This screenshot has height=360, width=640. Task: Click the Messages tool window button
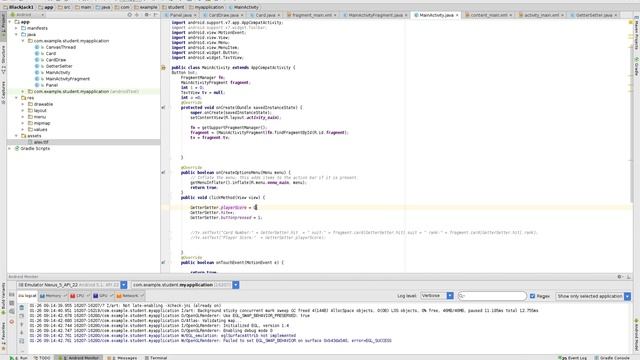point(123,358)
